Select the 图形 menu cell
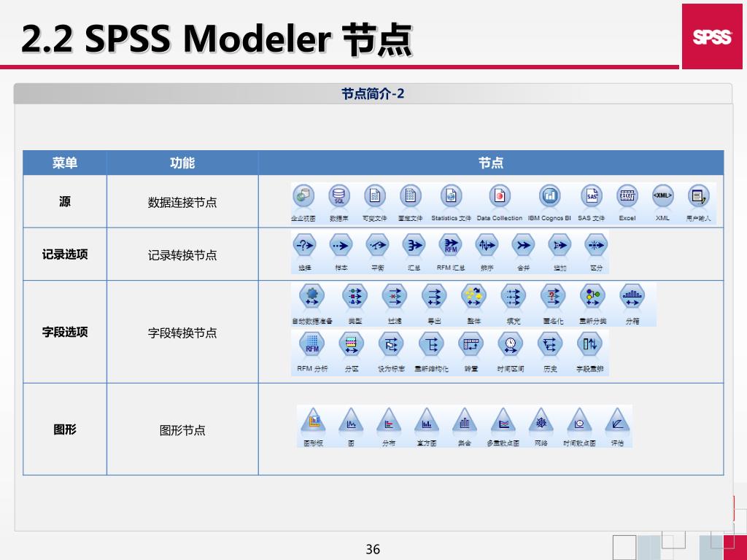Screen dimensions: 747x560 (x=65, y=429)
